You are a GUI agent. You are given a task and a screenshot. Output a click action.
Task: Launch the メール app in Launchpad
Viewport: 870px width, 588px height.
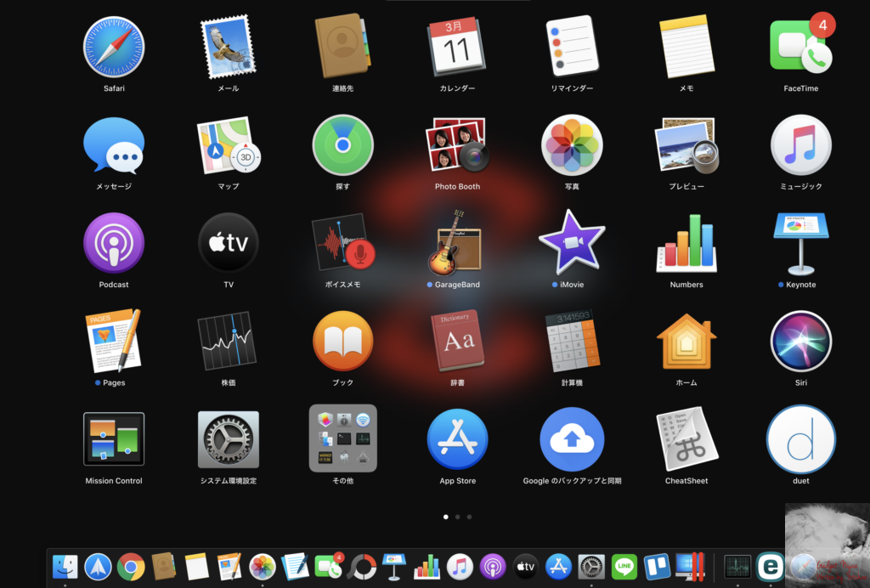228,47
